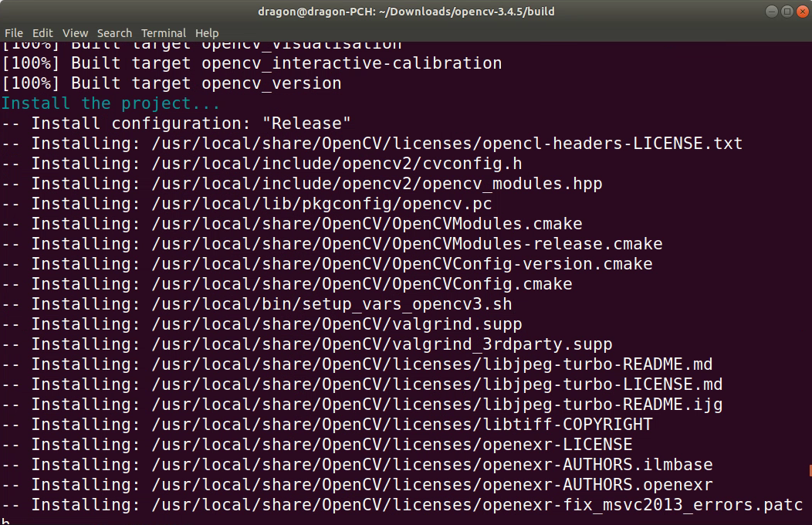Minimize the terminal window
Viewport: 812px width, 525px height.
772,11
